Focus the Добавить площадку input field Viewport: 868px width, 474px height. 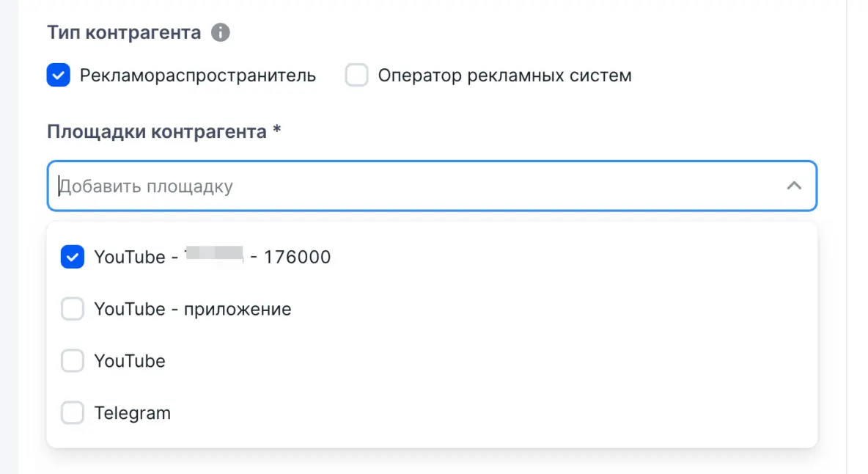pyautogui.click(x=411, y=186)
